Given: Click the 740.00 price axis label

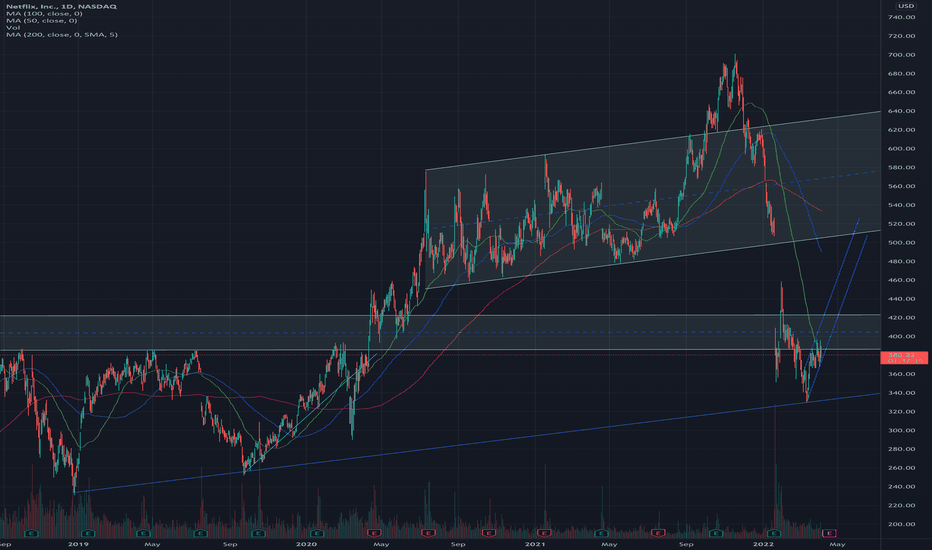Looking at the screenshot, I should pos(902,17).
